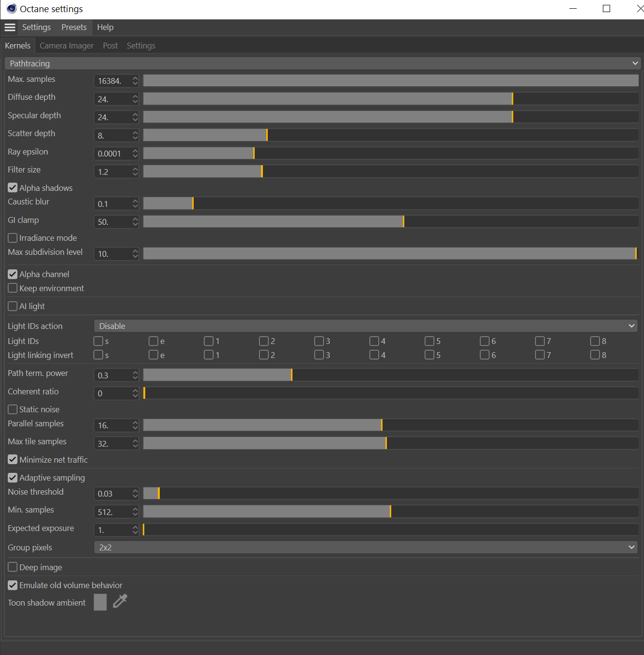The height and width of the screenshot is (655, 644).
Task: Click the Filter size value field
Action: pyautogui.click(x=113, y=172)
